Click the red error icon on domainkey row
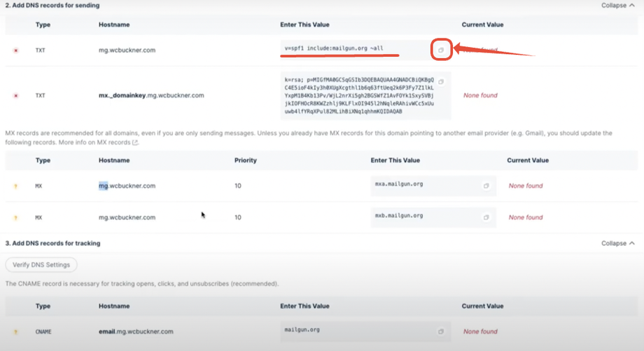This screenshot has height=351, width=644. tap(16, 95)
